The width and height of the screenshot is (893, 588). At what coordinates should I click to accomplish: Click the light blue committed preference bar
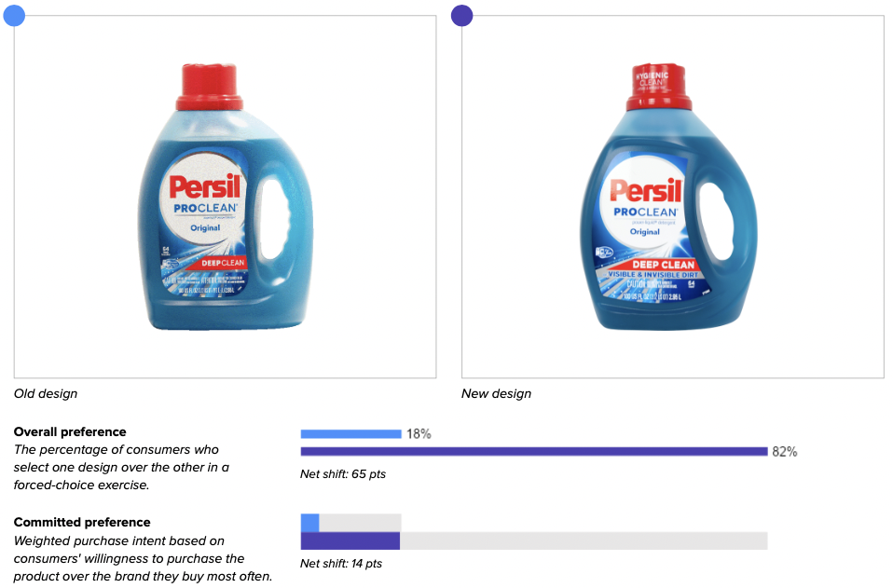309,523
